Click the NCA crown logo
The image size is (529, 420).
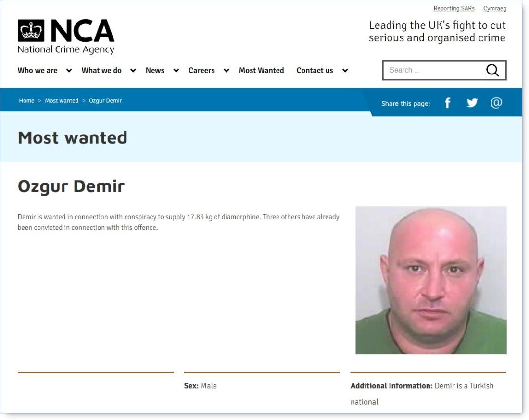pyautogui.click(x=31, y=31)
